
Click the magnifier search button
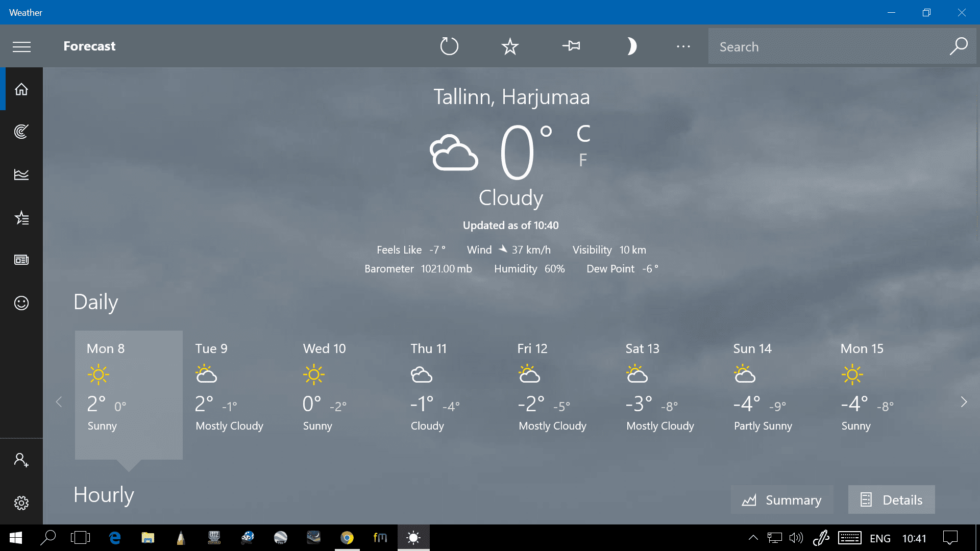coord(959,46)
